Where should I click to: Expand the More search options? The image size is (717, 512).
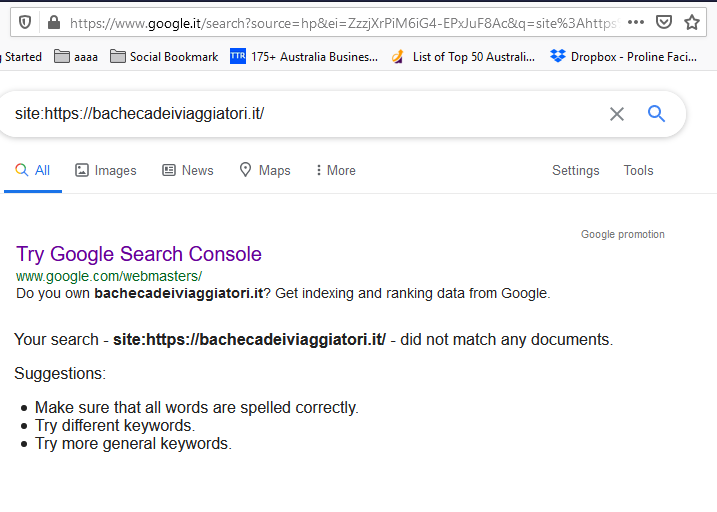point(336,171)
